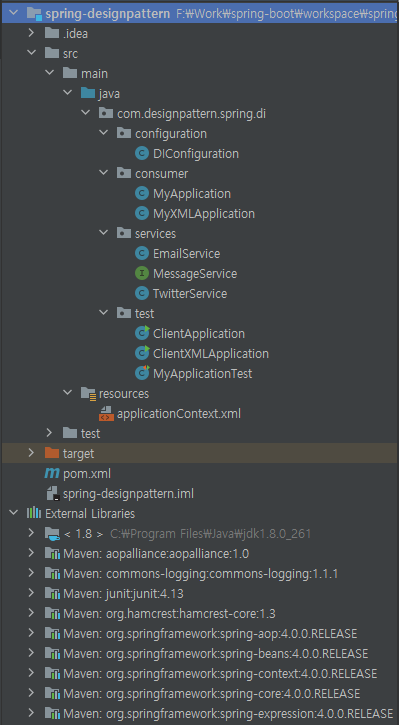Click the MyApplication class icon
Image resolution: width=399 pixels, height=725 pixels.
click(142, 193)
